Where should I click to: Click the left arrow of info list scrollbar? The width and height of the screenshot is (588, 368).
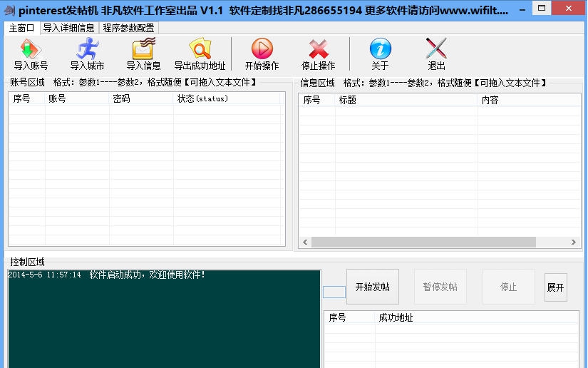(x=305, y=242)
